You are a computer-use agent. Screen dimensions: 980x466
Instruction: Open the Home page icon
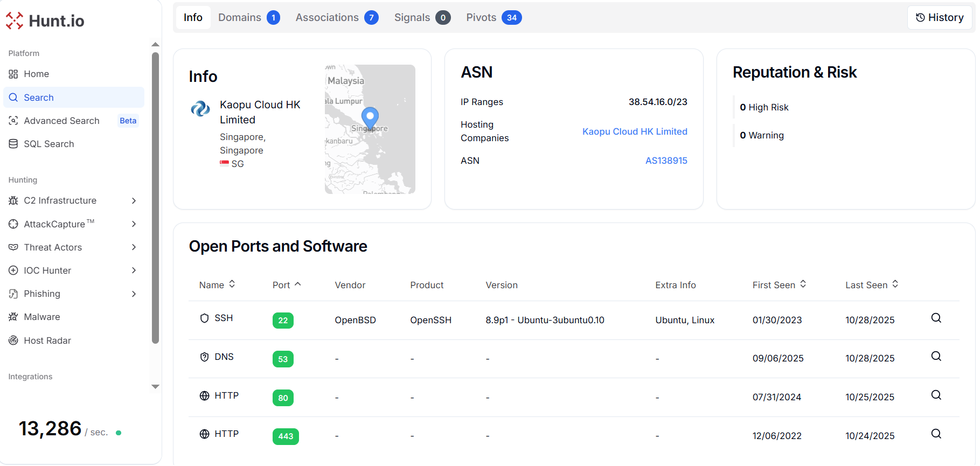(13, 74)
